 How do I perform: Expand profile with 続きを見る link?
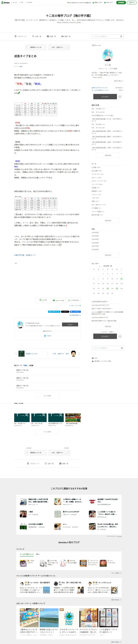click(119, 81)
